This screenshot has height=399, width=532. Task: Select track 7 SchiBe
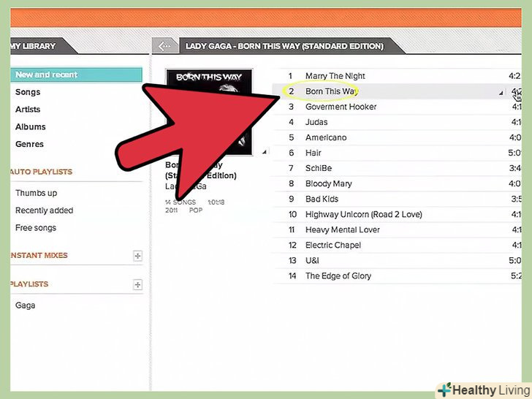coord(397,168)
